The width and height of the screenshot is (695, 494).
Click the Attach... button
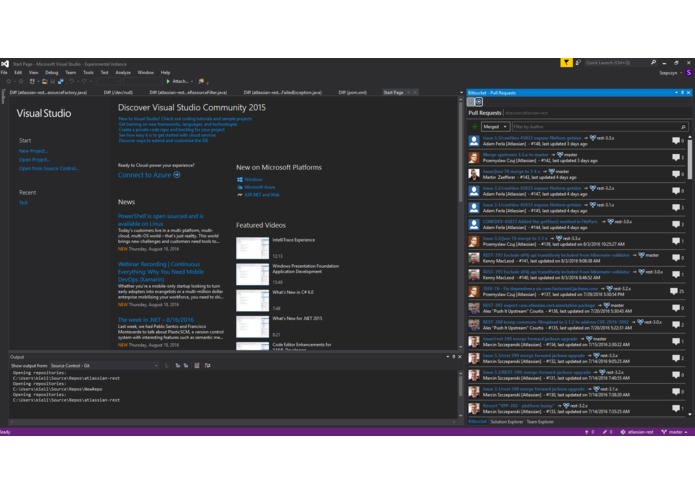180,82
